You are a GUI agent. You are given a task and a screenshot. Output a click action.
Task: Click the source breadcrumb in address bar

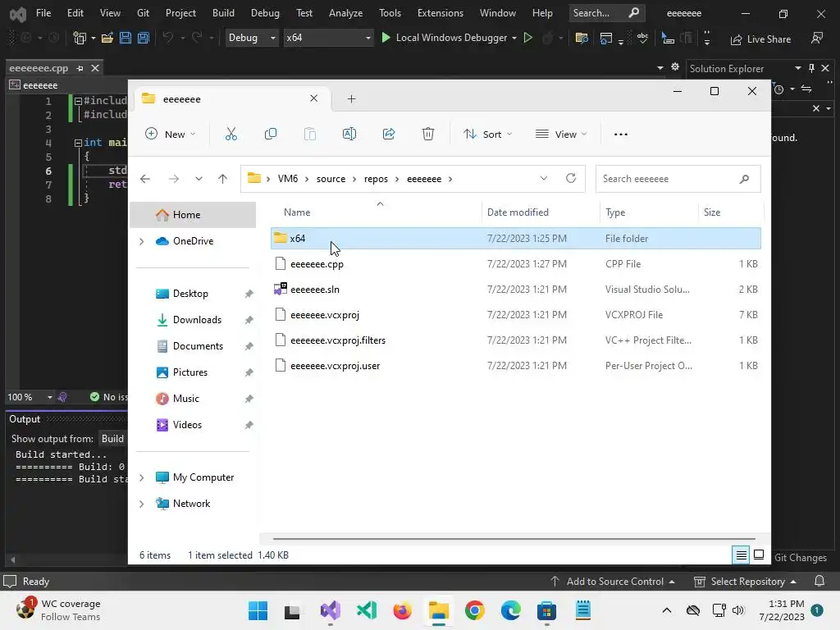(331, 179)
